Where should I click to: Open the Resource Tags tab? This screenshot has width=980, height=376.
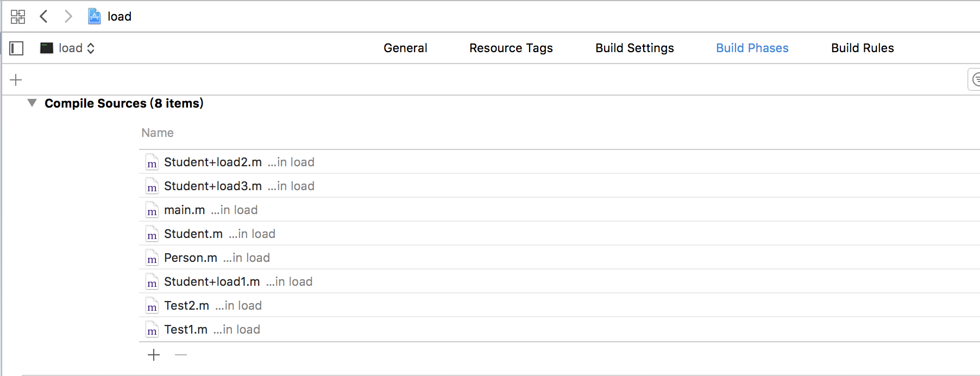coord(511,48)
